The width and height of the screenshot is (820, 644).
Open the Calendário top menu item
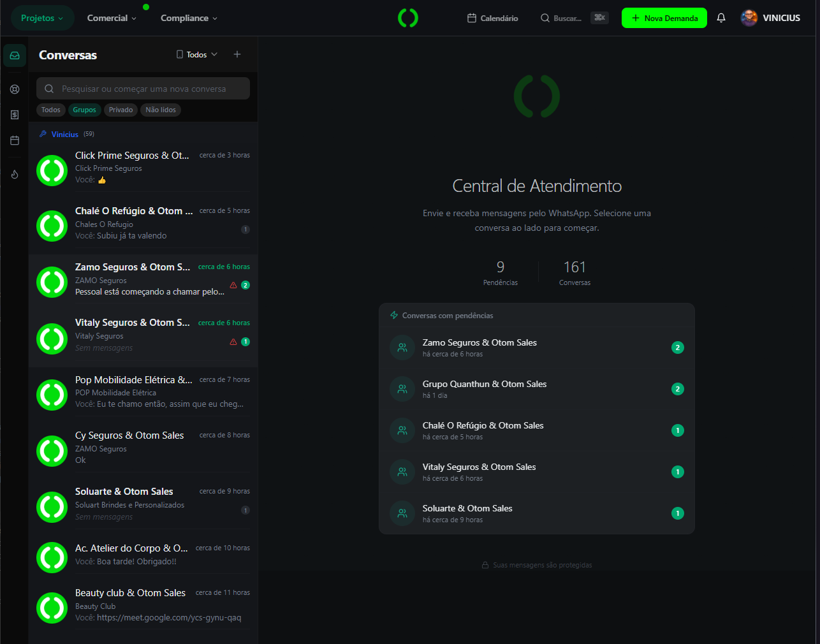pyautogui.click(x=492, y=18)
